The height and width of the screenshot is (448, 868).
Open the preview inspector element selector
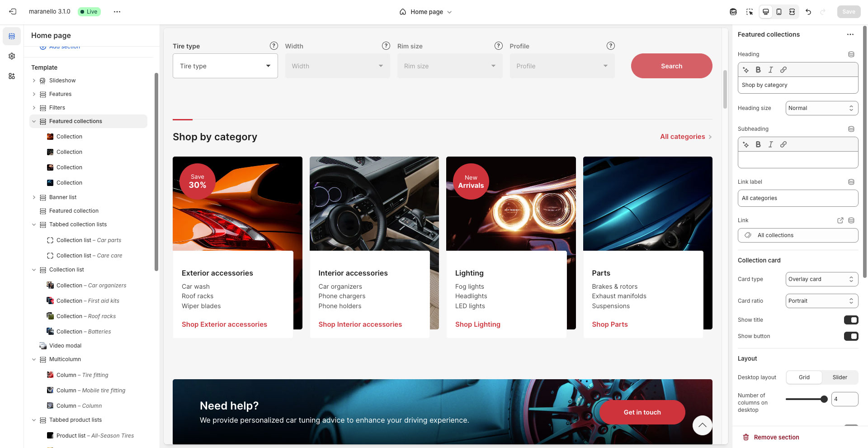pos(750,12)
